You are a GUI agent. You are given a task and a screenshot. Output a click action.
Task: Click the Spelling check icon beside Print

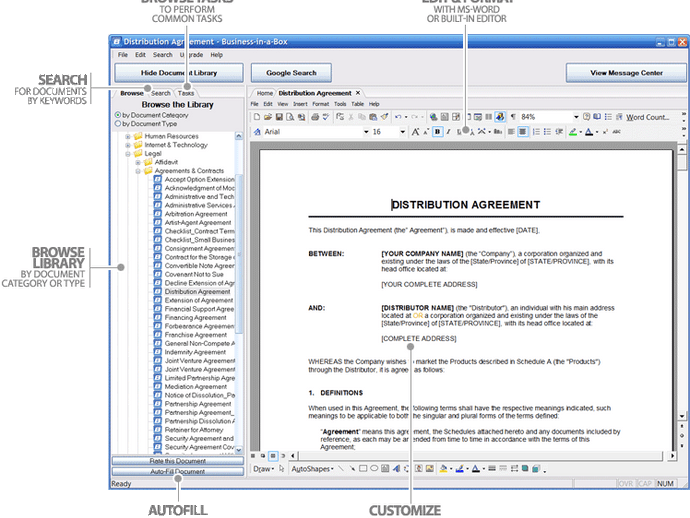pyautogui.click(x=326, y=117)
